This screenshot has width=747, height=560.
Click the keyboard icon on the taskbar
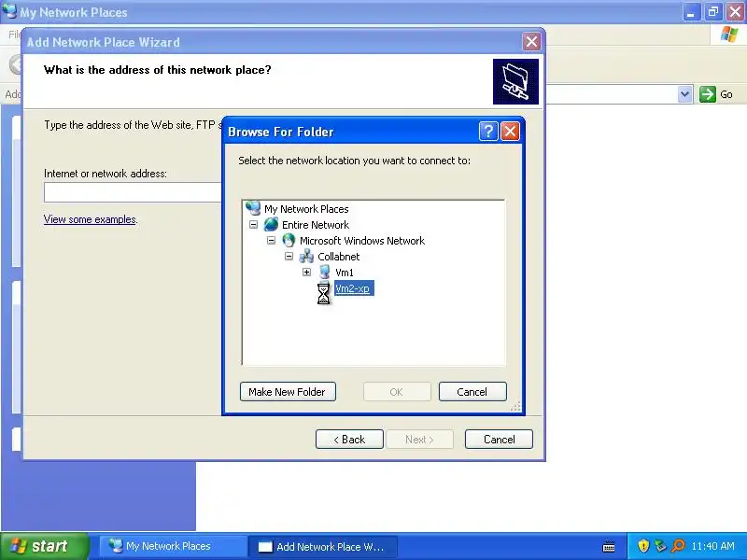609,546
